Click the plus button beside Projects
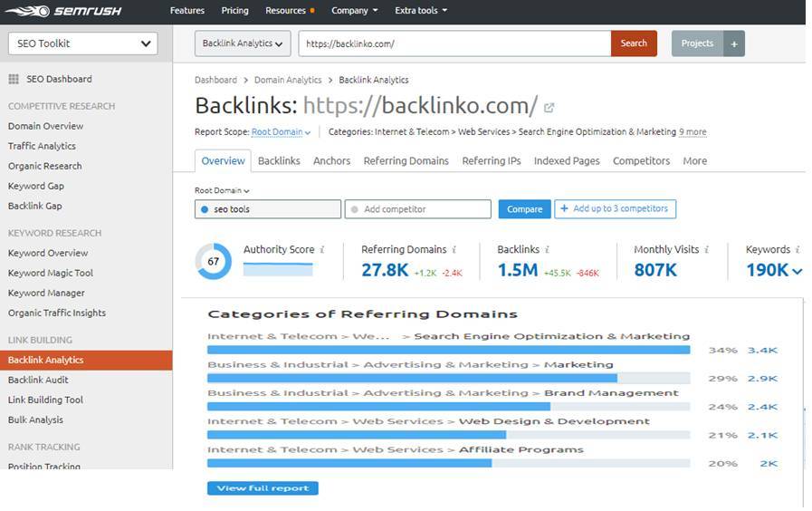The image size is (812, 511). [x=734, y=43]
